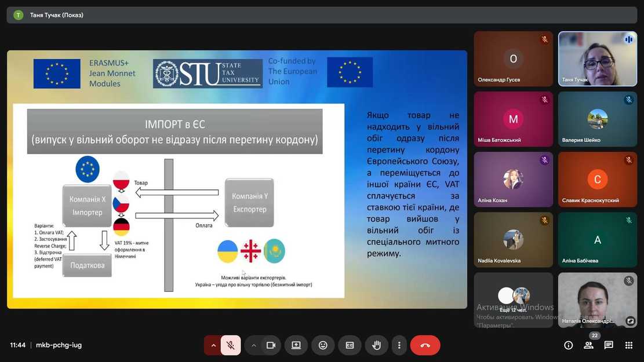Select Славик Краснокутский participant tile
This screenshot has height=362, width=644.
pos(597,179)
